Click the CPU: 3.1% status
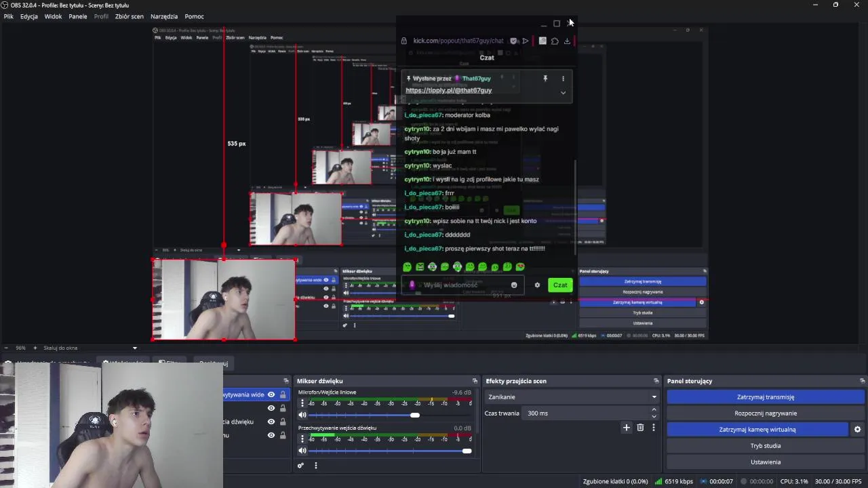This screenshot has height=488, width=868. [x=794, y=481]
